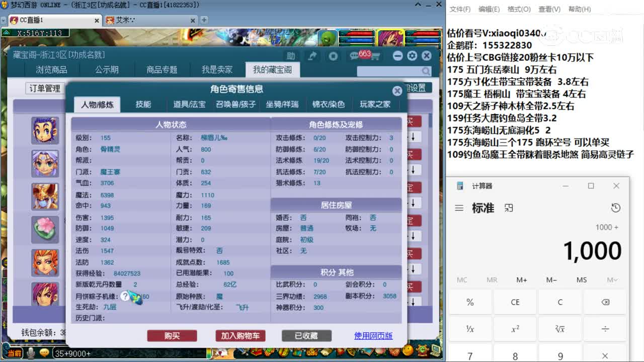Unfavorite the character via 已收藏 button

click(x=306, y=336)
